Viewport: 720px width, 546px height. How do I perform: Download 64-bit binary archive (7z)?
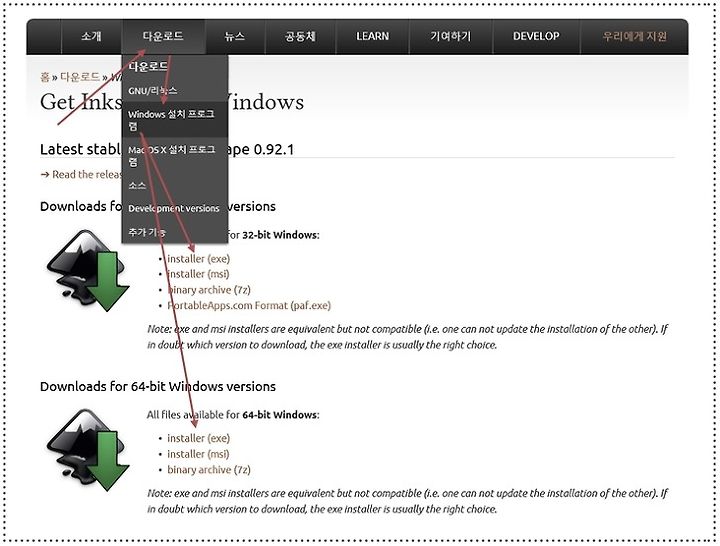point(209,470)
